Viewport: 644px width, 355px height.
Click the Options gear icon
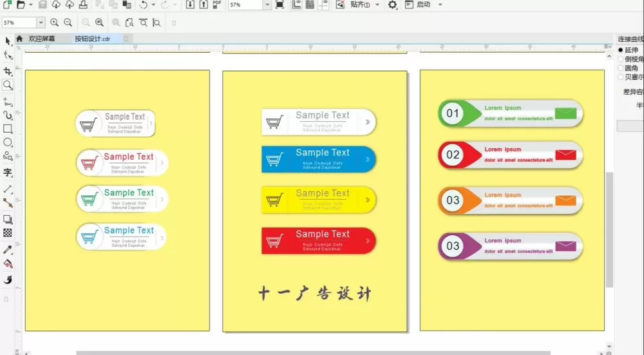[393, 5]
